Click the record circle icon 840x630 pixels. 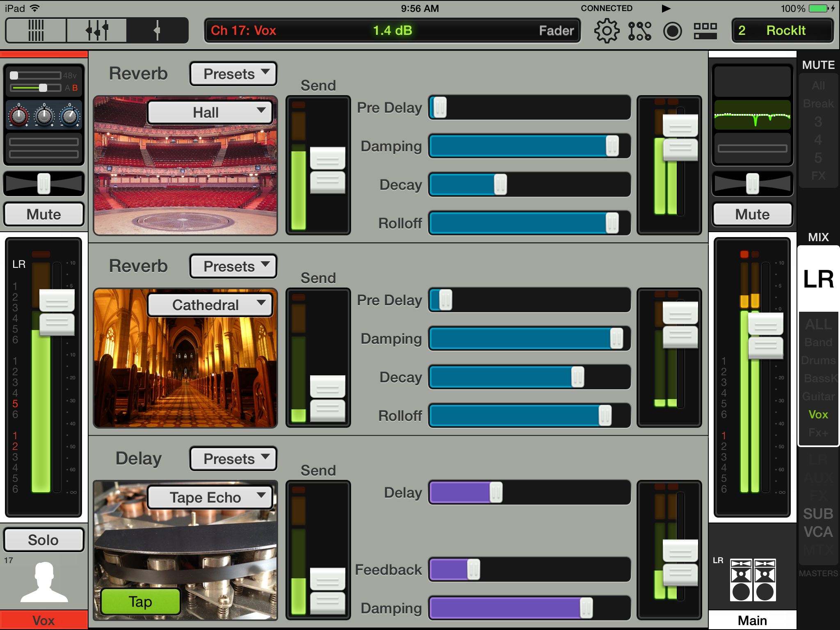coord(672,31)
